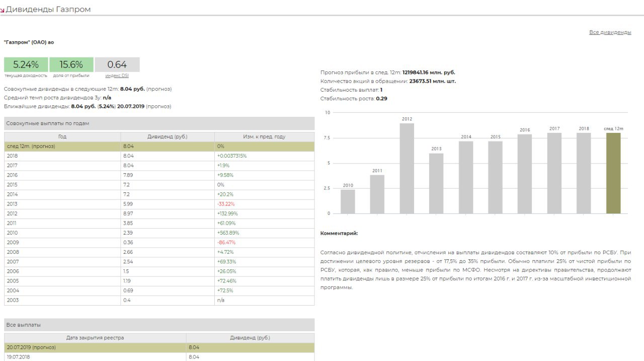The image size is (644, 361).
Task: Click the 2014 bar in the chart
Action: coord(466,177)
